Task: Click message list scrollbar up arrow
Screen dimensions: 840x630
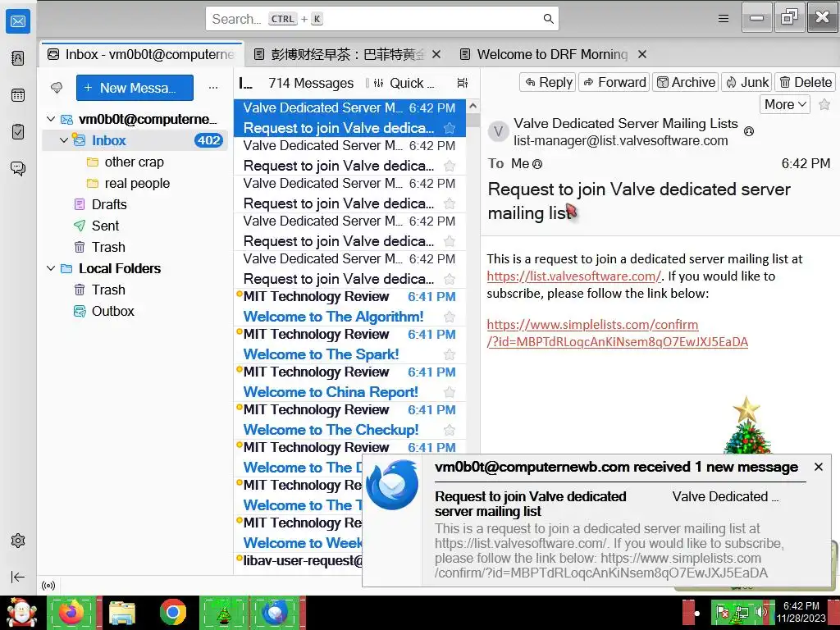Action: point(473,106)
